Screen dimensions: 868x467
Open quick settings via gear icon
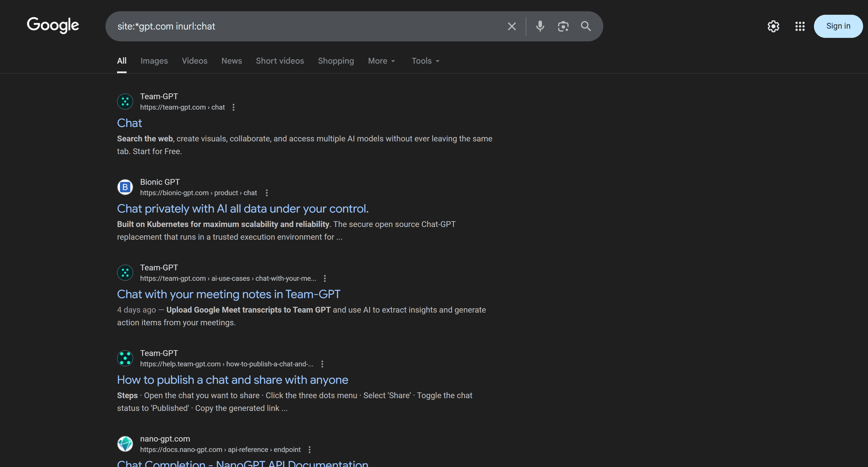[x=773, y=26]
